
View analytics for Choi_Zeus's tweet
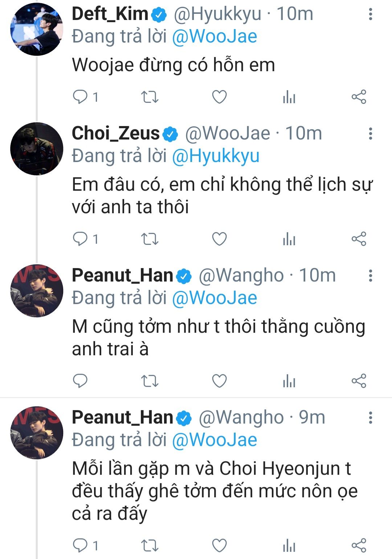[289, 239]
